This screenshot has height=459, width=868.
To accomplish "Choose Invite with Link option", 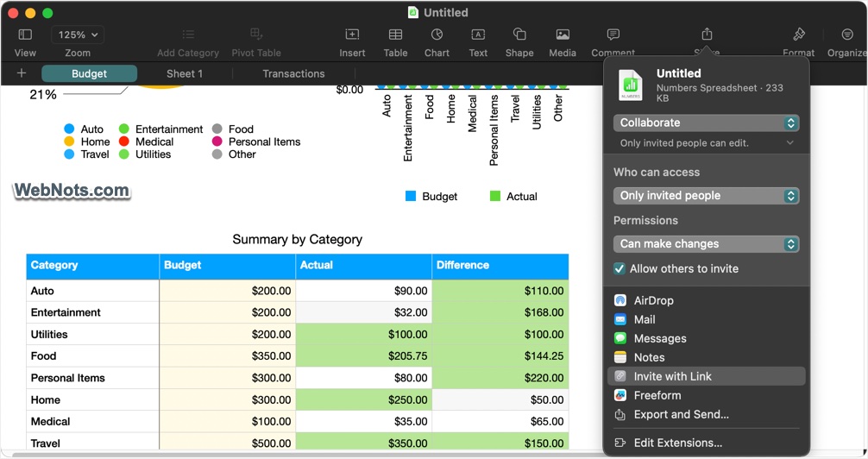I will (707, 376).
